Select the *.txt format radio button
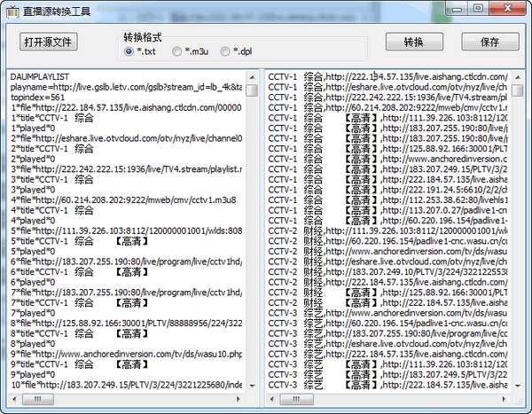This screenshot has height=414, width=532. pos(129,51)
